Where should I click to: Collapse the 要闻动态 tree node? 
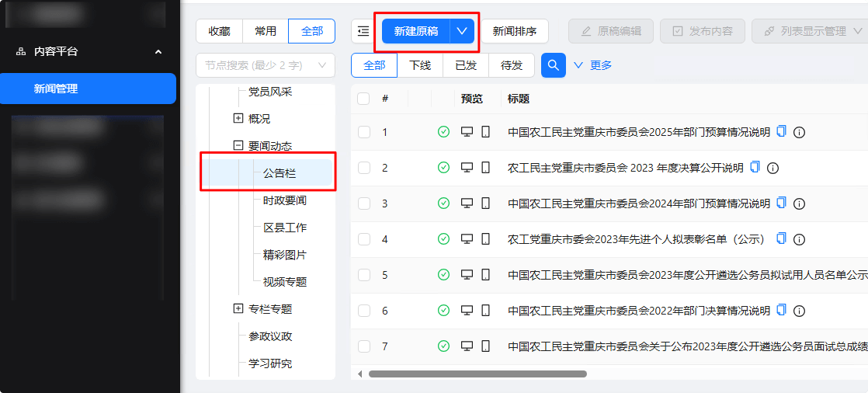238,145
